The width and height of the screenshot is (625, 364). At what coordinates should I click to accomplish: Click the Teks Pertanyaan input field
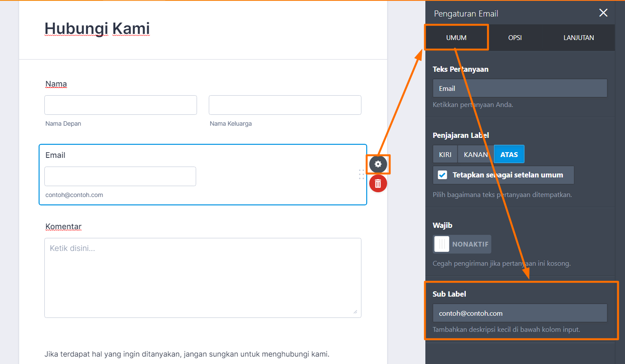[520, 88]
